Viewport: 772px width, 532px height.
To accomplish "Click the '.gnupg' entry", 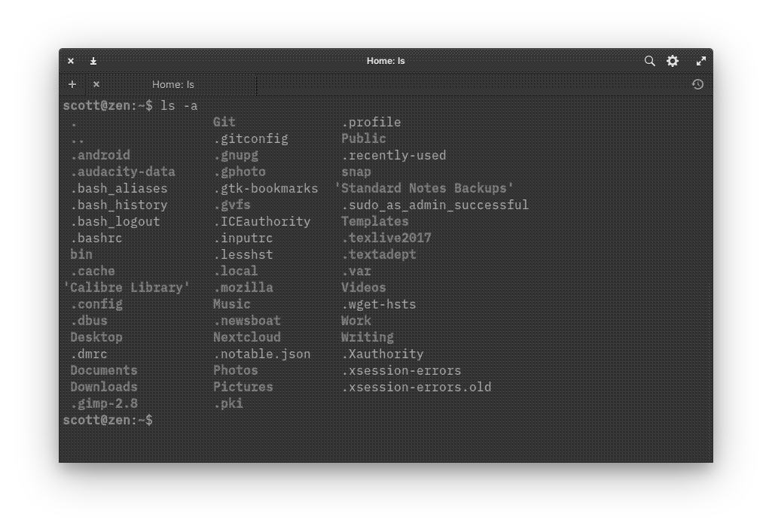I will tap(236, 155).
